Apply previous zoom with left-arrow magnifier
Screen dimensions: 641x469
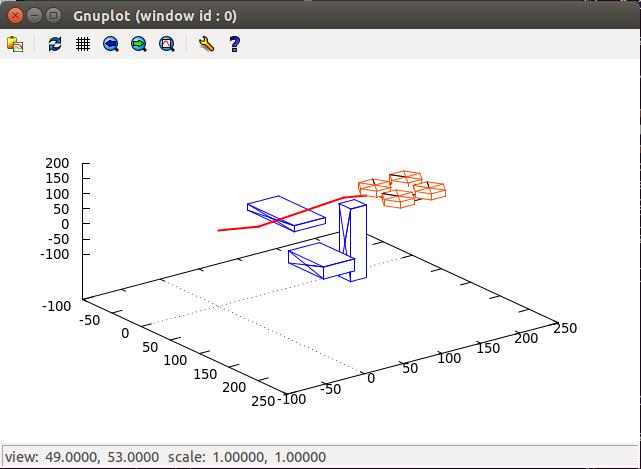point(111,44)
